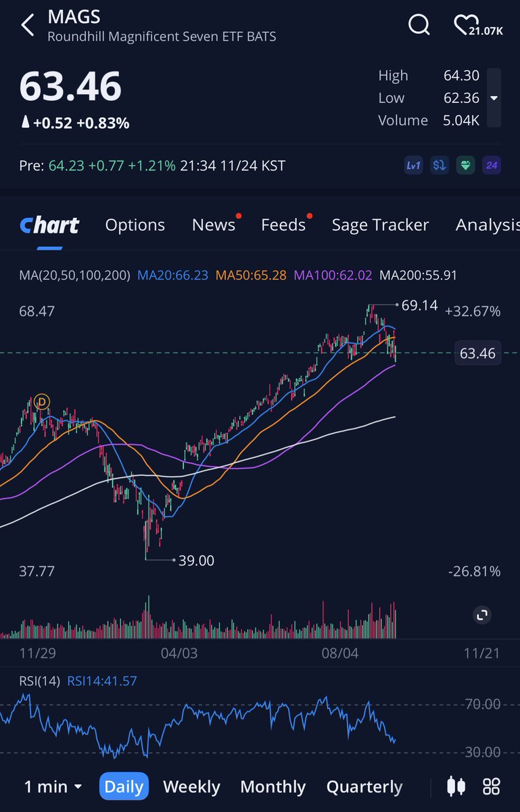This screenshot has width=520, height=812.
Task: Tap the RSI14:41.57 value
Action: 102,681
